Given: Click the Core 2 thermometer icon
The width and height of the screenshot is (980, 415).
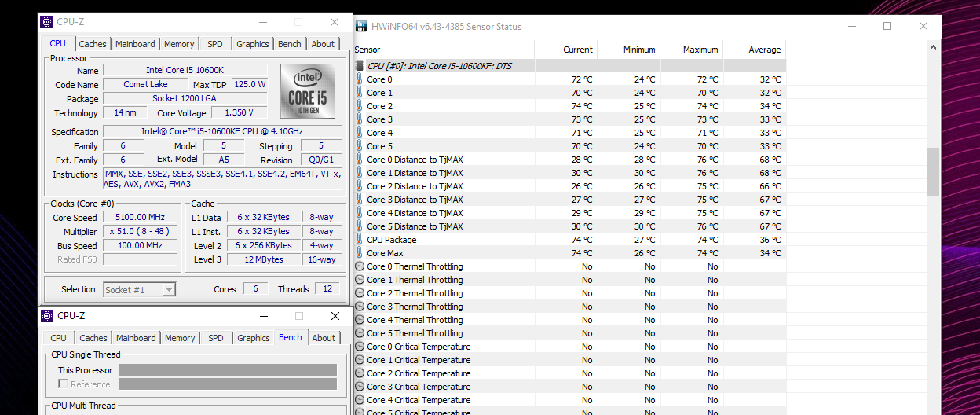Looking at the screenshot, I should [360, 106].
